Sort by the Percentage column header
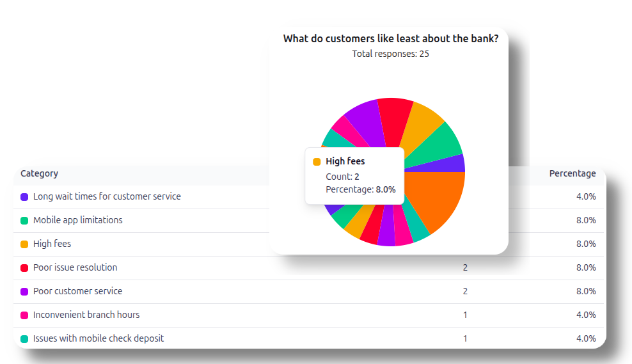 (572, 173)
